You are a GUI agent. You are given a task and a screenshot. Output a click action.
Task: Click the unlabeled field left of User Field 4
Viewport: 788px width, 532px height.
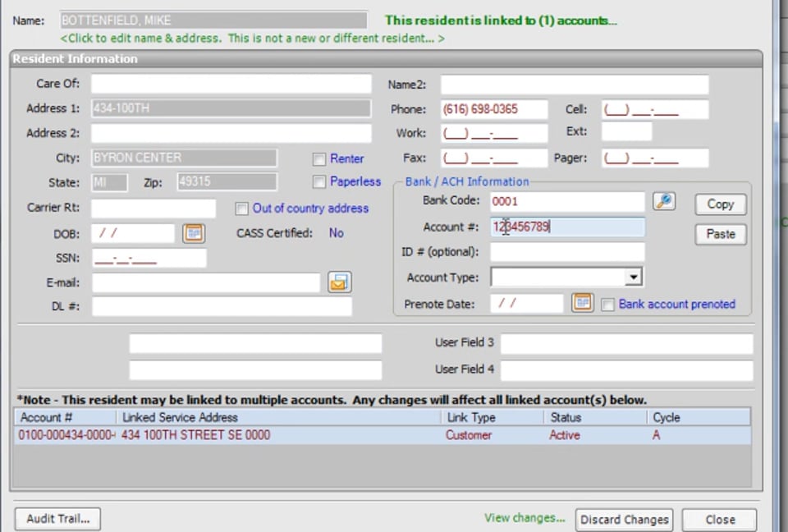pyautogui.click(x=255, y=370)
